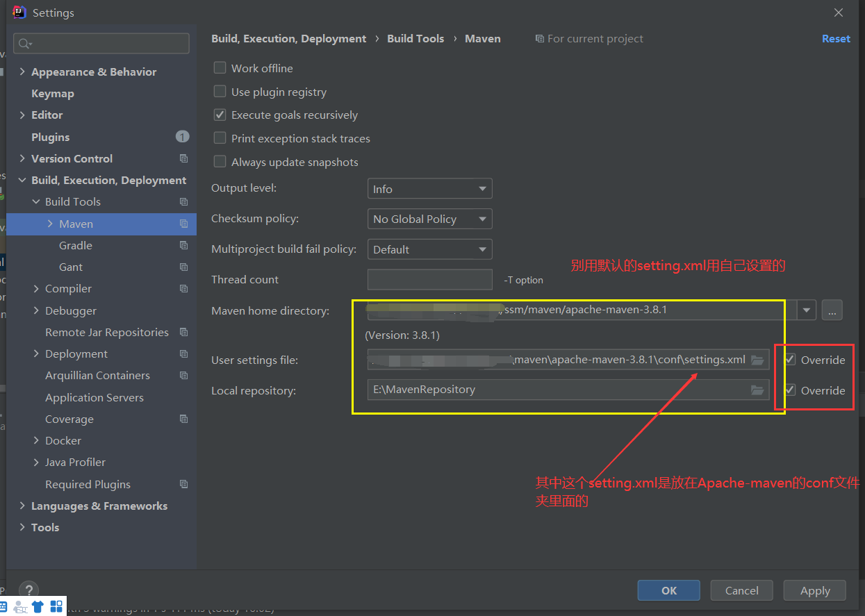Click Build Tools breadcrumb
The width and height of the screenshot is (865, 616).
[415, 39]
